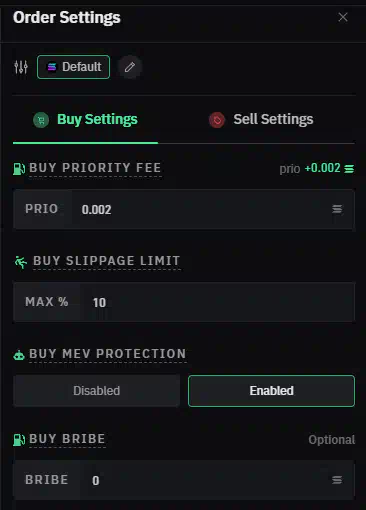This screenshot has width=366, height=510.
Task: Select the Default preset
Action: (x=73, y=67)
